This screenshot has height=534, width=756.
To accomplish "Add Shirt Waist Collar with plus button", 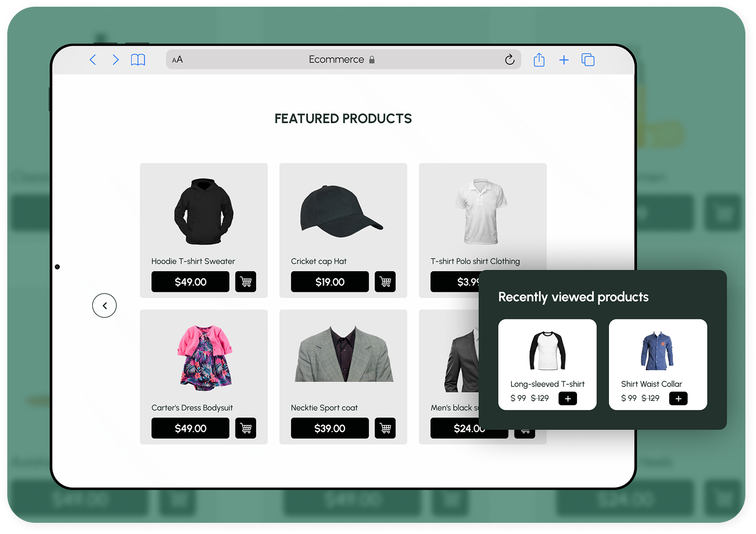I will (678, 399).
